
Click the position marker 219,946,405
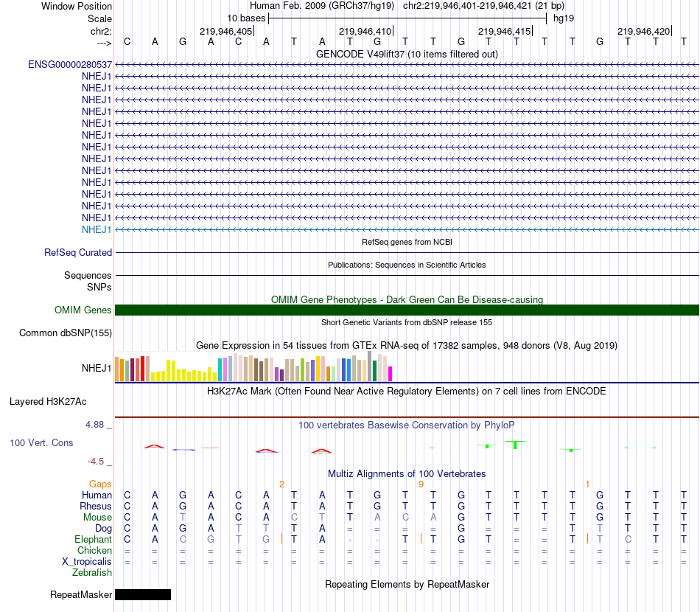(226, 31)
